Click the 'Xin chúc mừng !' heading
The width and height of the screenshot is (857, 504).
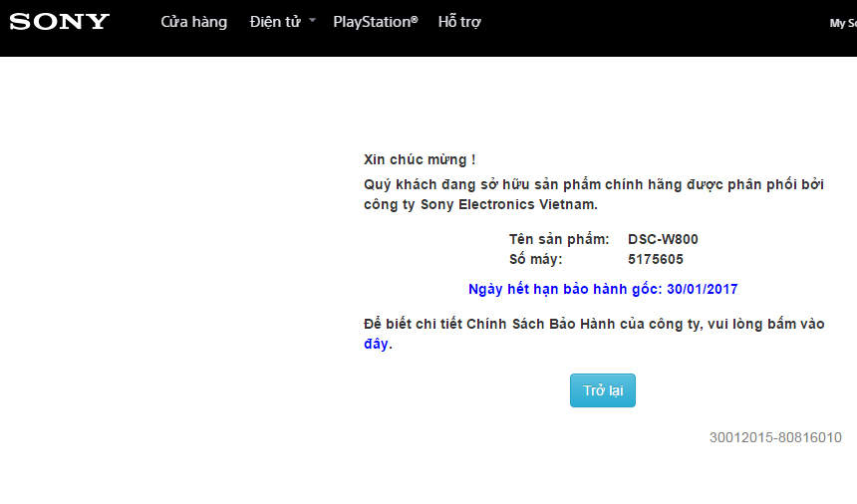(420, 159)
